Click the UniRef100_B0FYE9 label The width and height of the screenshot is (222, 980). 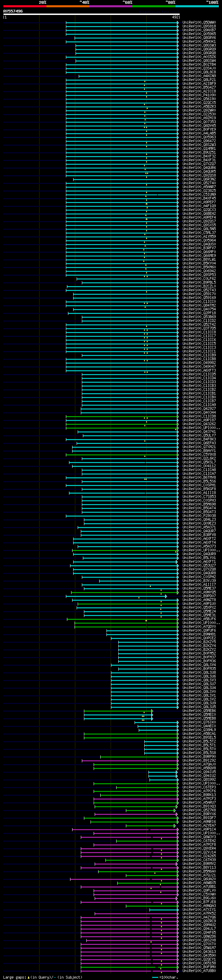coord(199,129)
